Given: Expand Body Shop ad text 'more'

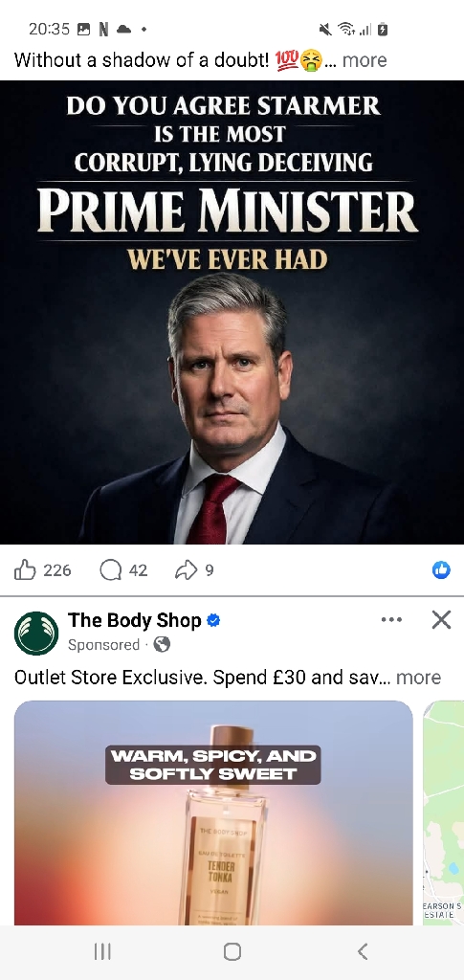Looking at the screenshot, I should click(x=418, y=677).
